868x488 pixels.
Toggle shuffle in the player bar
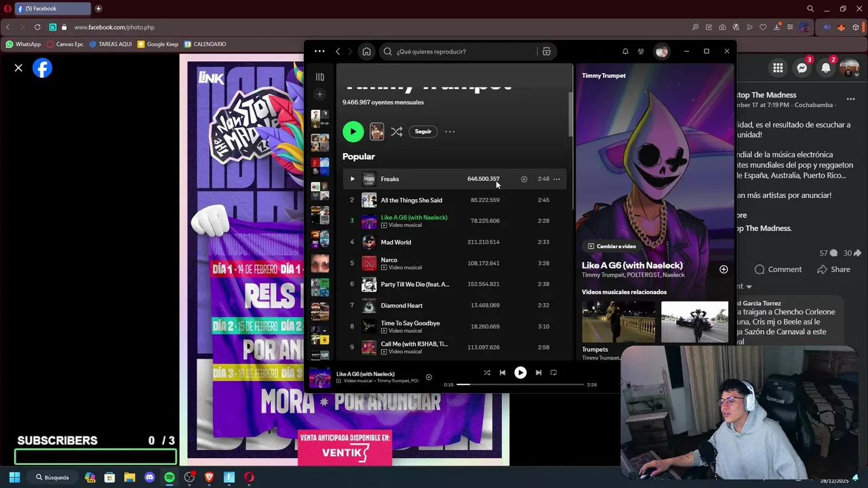(x=486, y=372)
